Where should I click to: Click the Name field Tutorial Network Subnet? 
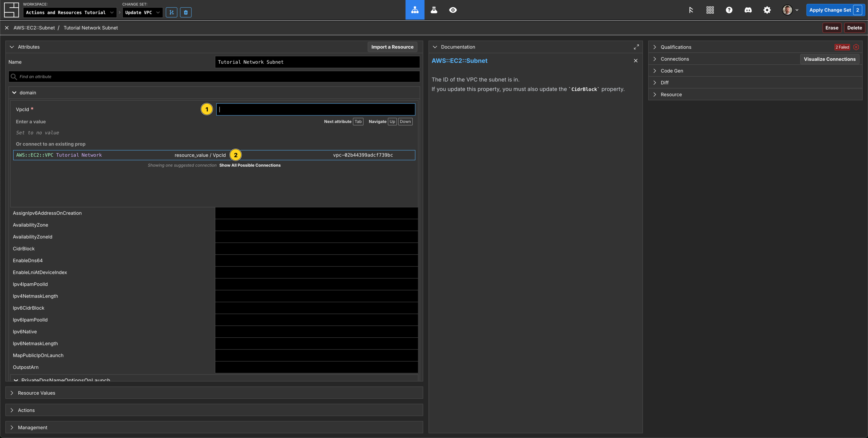[x=317, y=62]
